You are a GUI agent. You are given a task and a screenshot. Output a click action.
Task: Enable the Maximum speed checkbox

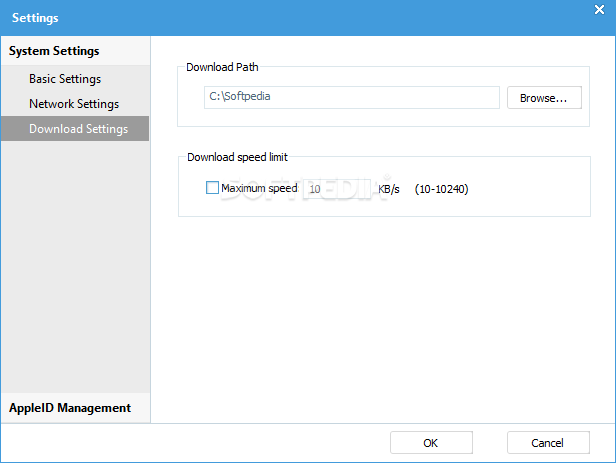tap(212, 188)
